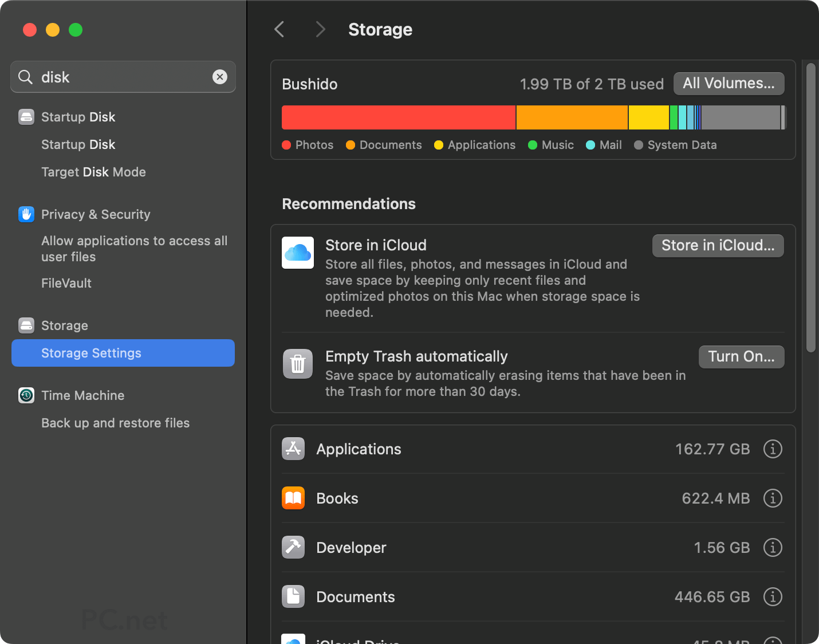Click the iCloud cloud icon in recommendations
The height and width of the screenshot is (644, 819).
pos(298,253)
